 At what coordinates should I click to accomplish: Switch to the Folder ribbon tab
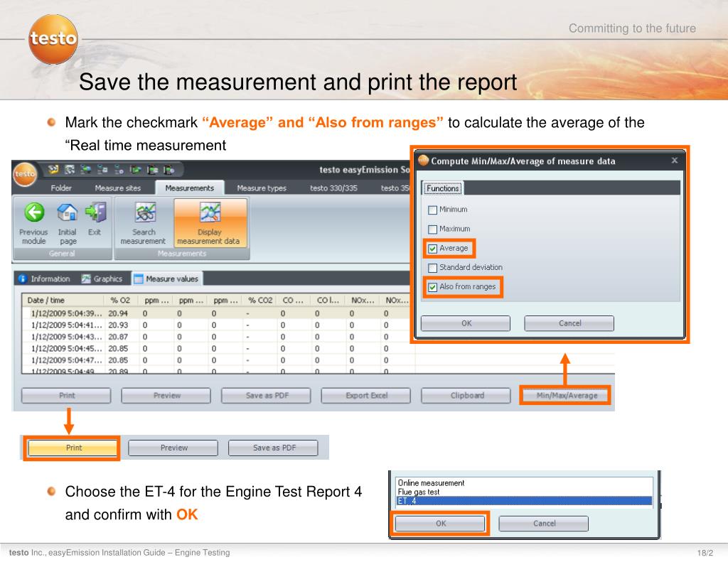point(61,188)
